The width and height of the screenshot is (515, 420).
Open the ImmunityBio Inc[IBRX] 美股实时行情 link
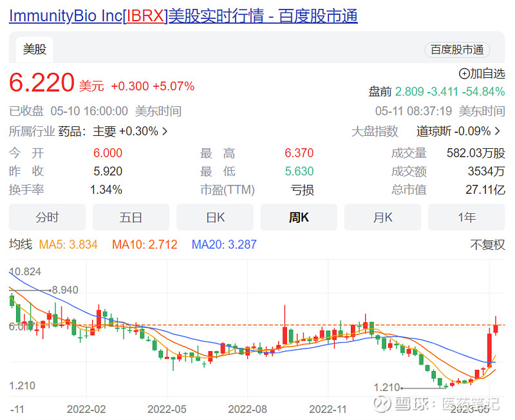pos(183,15)
